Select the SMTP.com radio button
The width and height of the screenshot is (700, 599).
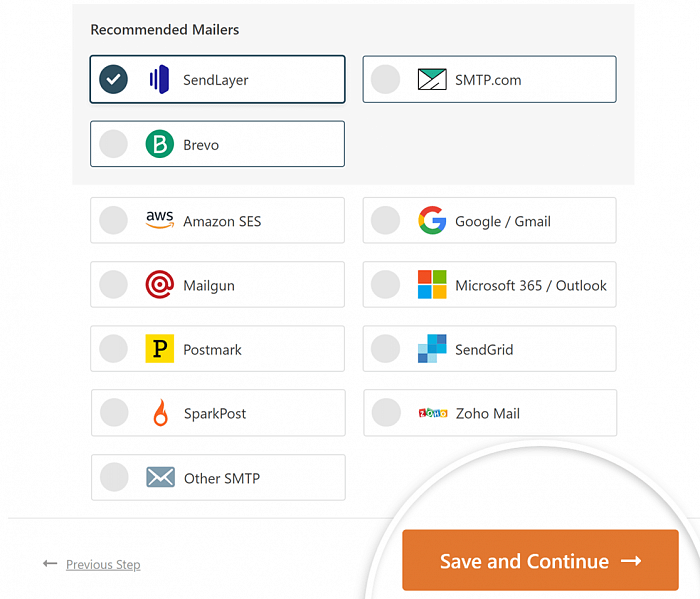click(x=386, y=79)
